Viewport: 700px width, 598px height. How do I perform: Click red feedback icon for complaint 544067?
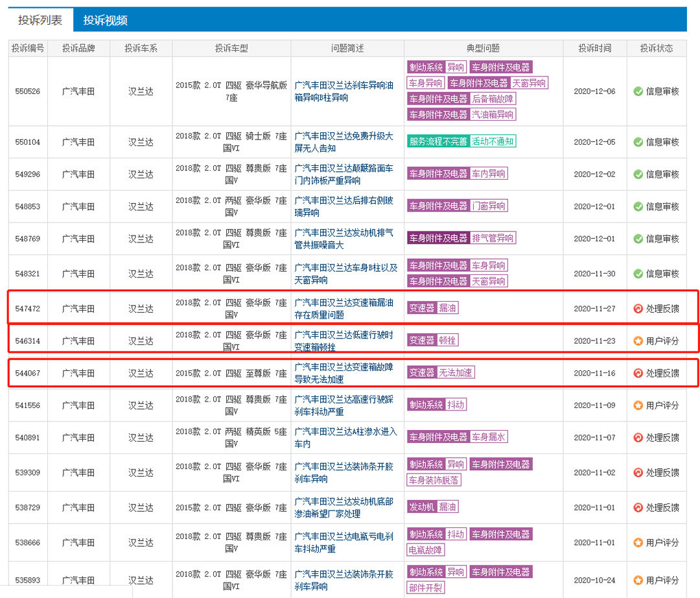click(x=638, y=374)
